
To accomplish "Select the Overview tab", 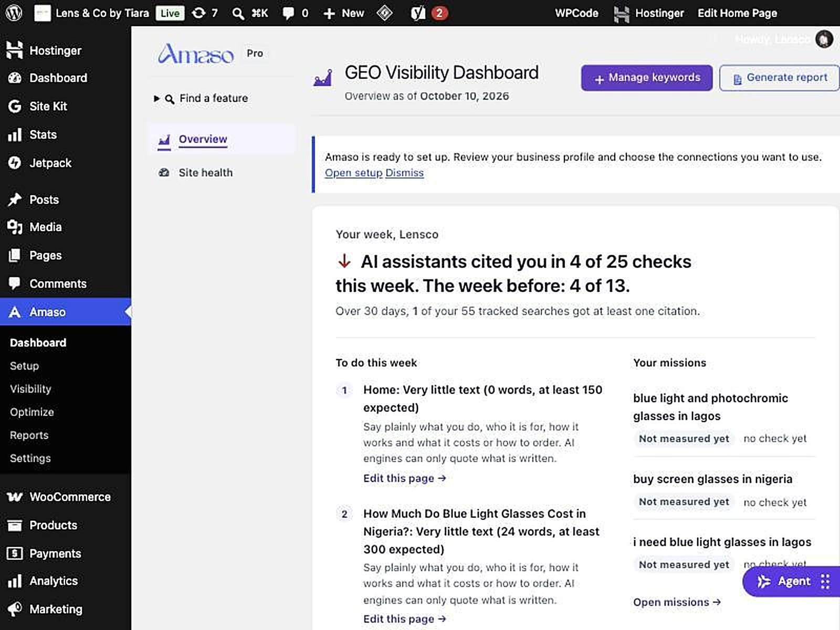I will 203,139.
